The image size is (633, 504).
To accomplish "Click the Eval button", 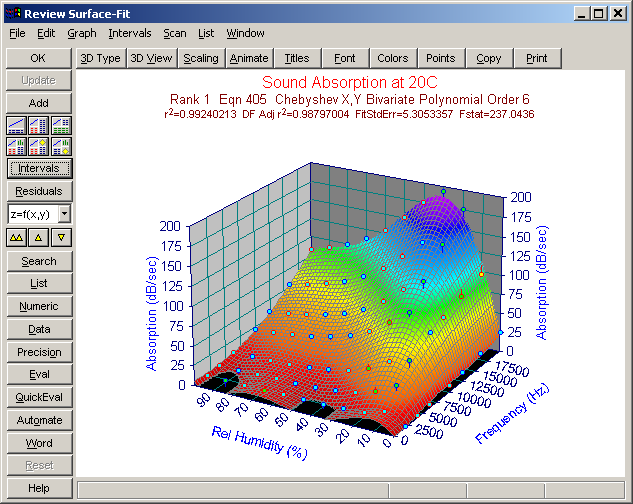I will (39, 374).
